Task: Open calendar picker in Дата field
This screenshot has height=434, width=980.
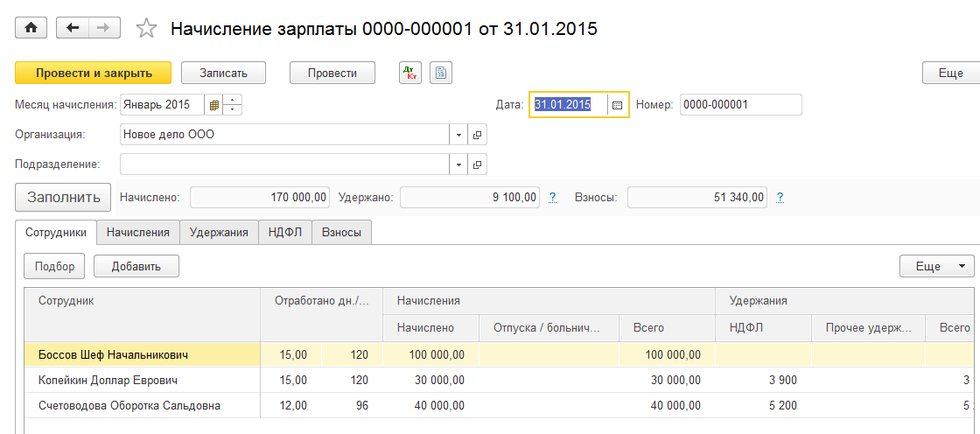Action: pos(617,105)
